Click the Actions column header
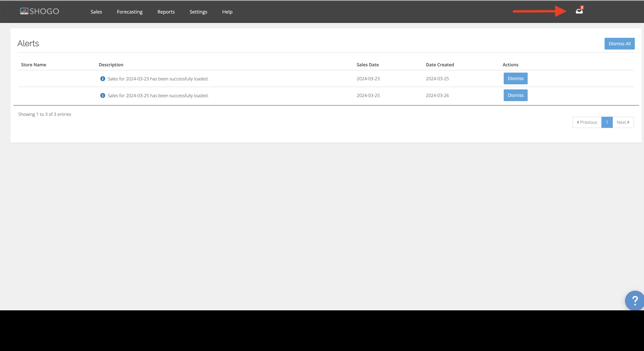The height and width of the screenshot is (351, 644). click(x=510, y=65)
